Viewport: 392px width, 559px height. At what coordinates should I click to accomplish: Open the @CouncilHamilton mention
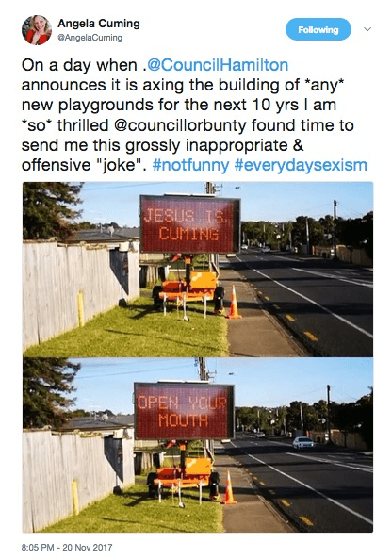coord(218,65)
